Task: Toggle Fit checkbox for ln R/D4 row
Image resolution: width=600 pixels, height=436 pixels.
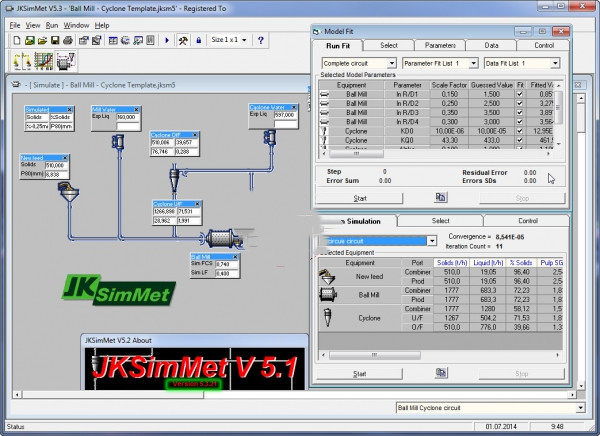Action: coord(520,122)
